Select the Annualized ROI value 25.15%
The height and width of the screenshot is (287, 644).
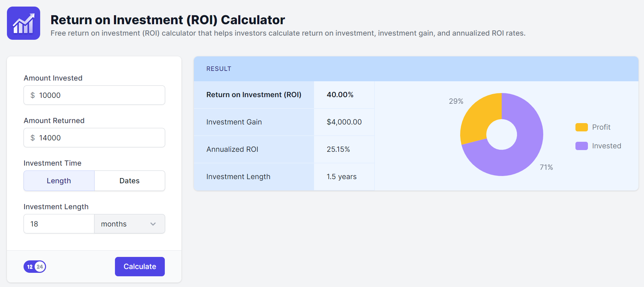[338, 149]
